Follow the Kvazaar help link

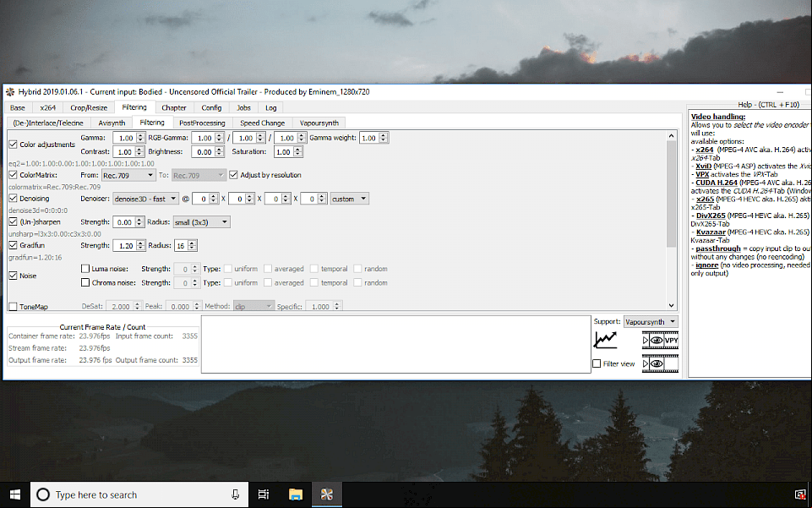[x=711, y=232]
